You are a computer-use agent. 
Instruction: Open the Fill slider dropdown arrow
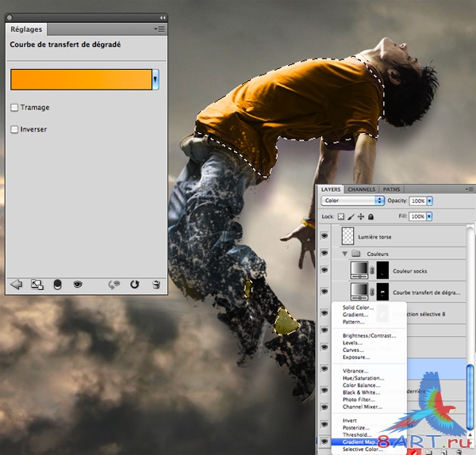point(429,216)
